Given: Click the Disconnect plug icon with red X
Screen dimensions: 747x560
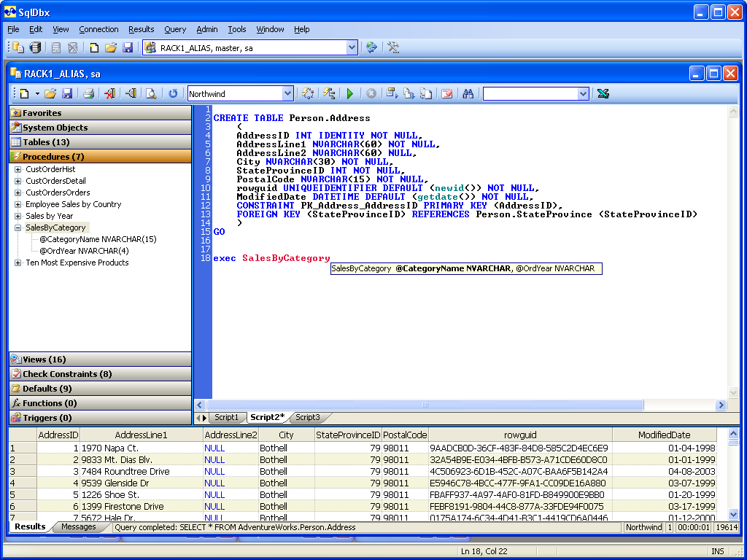Looking at the screenshot, I should pos(111,93).
